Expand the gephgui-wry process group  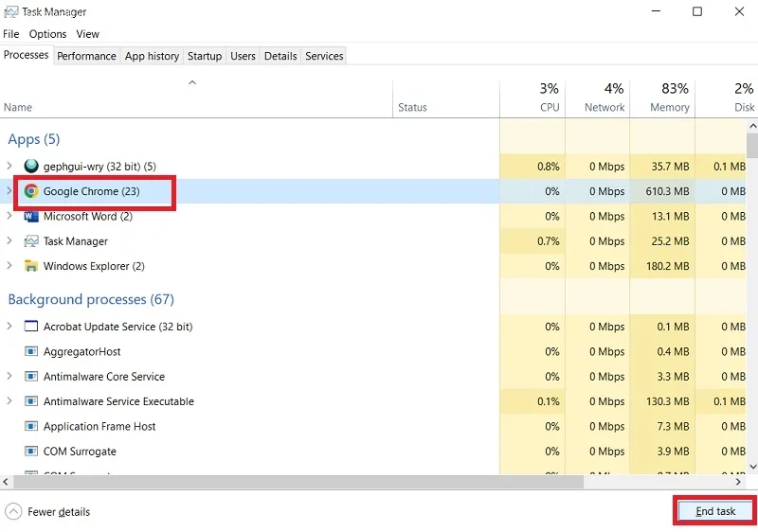(x=9, y=166)
